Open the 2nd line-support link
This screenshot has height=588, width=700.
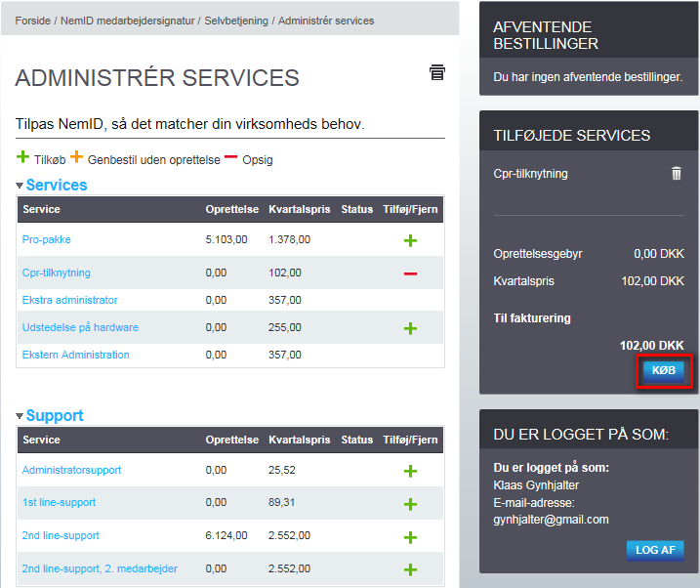61,535
